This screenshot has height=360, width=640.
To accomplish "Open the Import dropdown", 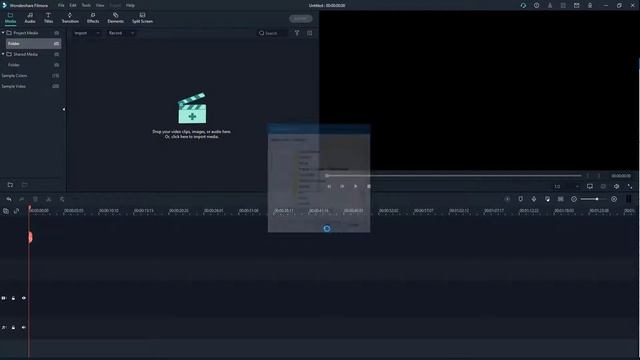I will 87,33.
